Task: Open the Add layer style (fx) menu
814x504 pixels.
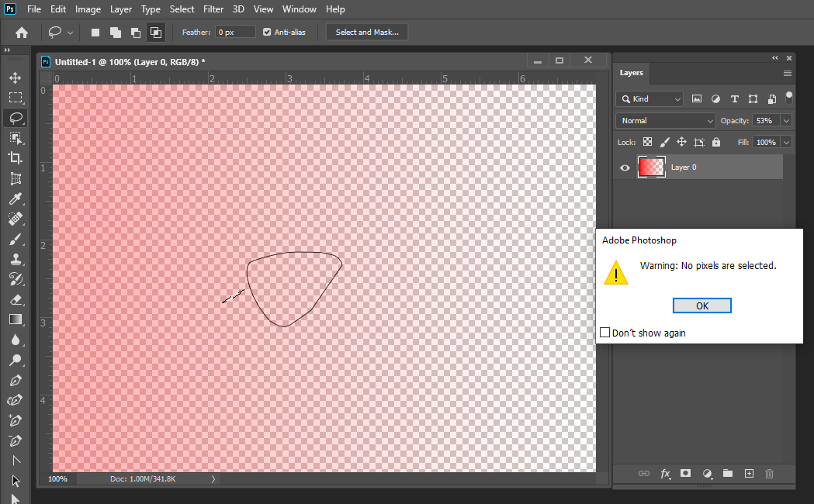Action: (x=665, y=473)
